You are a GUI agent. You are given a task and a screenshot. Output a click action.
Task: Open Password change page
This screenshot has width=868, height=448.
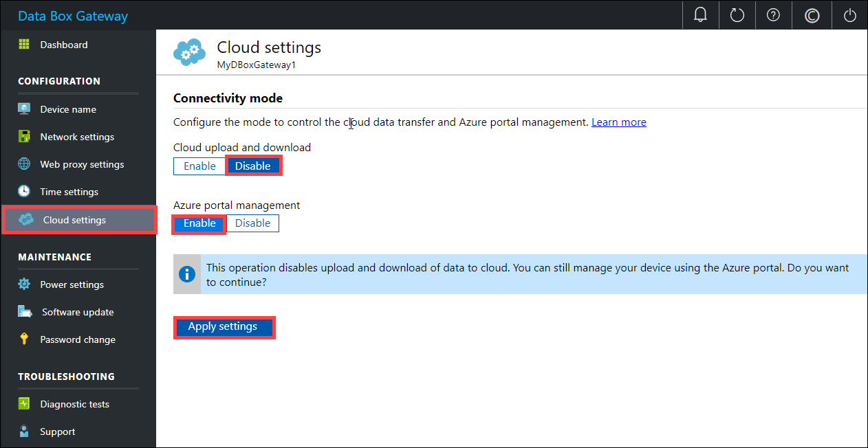(78, 339)
